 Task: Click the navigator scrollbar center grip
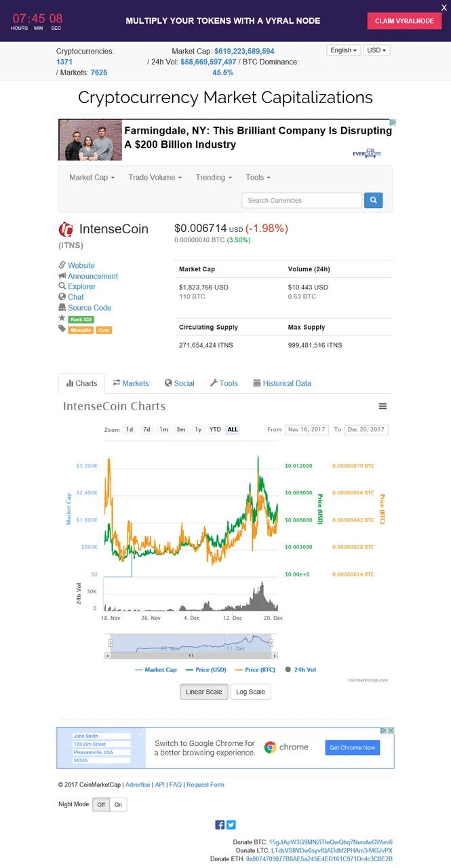[x=191, y=656]
